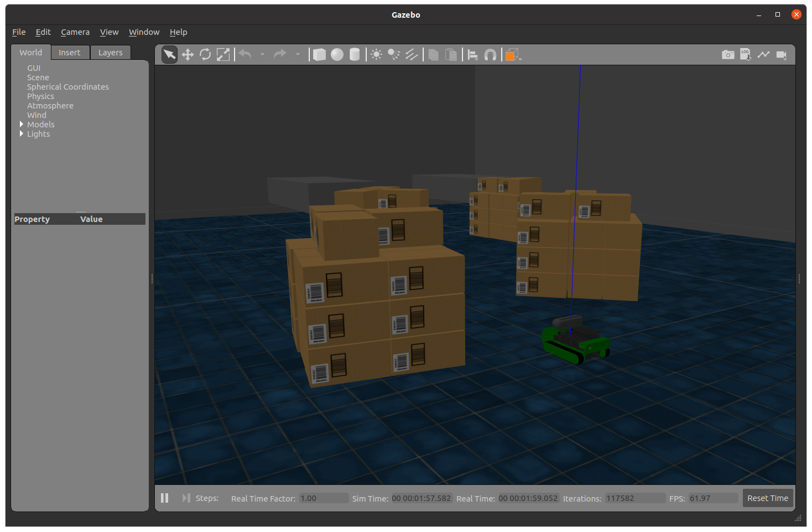Add a point light

tap(376, 54)
